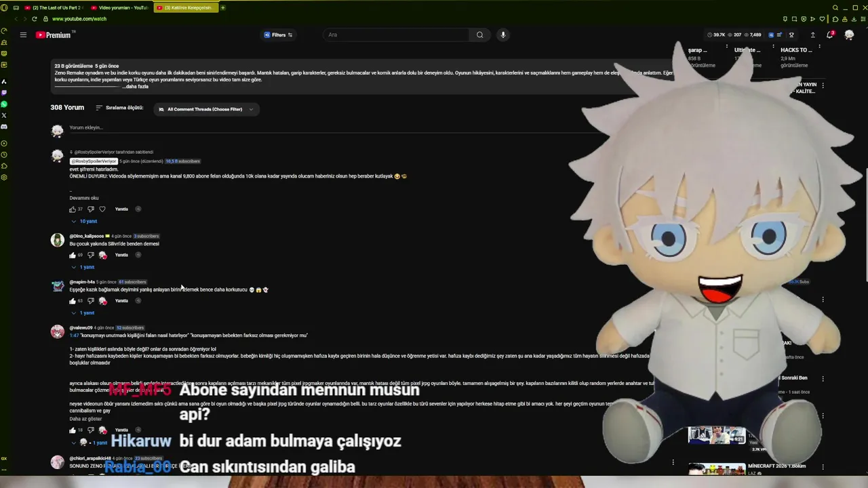
Task: Reply to the @valewu09 comment
Action: click(x=121, y=430)
